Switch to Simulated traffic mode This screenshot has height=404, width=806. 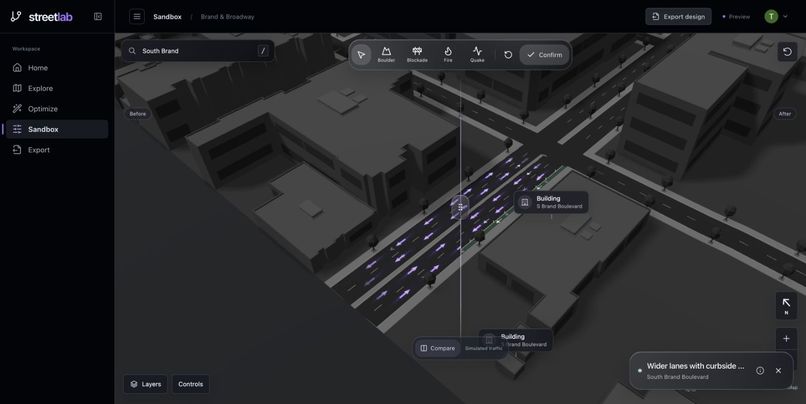click(484, 348)
